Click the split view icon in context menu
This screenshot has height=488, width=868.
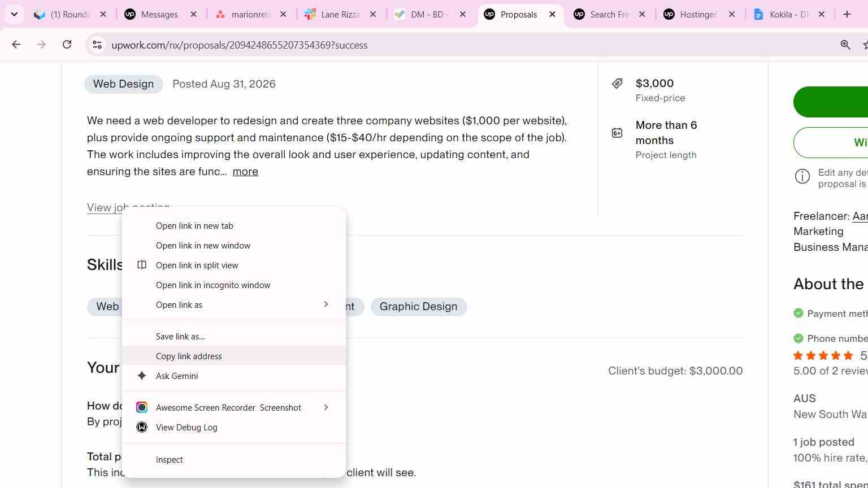[x=142, y=265]
